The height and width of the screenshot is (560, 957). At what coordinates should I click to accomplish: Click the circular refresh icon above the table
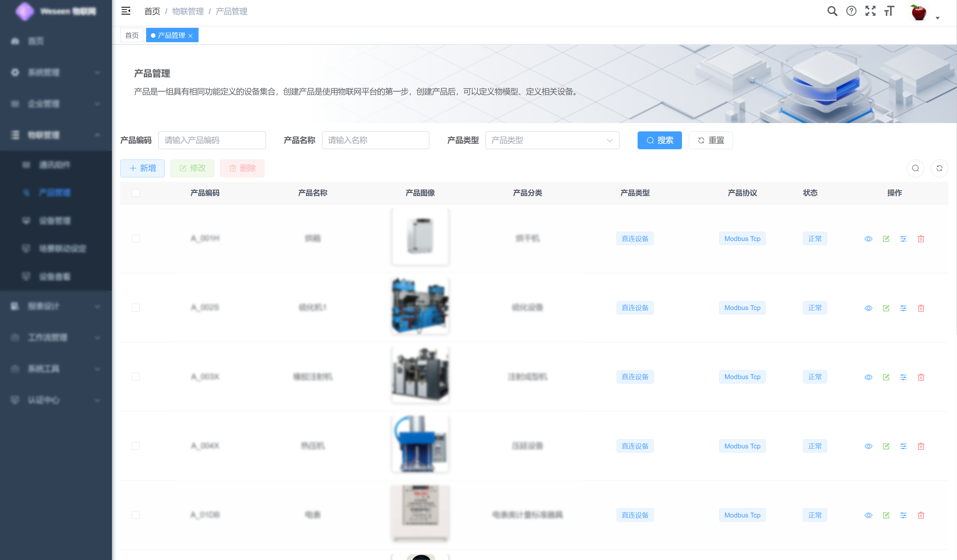pos(939,168)
